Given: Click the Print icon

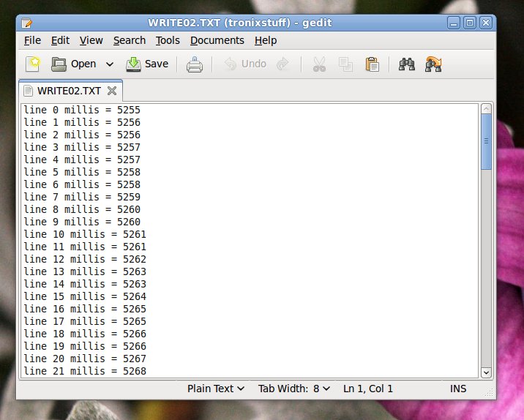Looking at the screenshot, I should pos(194,64).
